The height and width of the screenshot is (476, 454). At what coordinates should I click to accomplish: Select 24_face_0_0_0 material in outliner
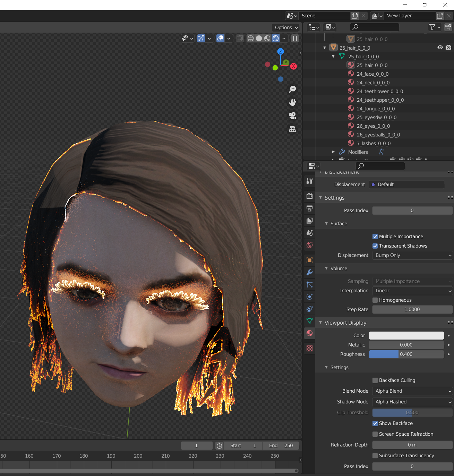pos(372,74)
